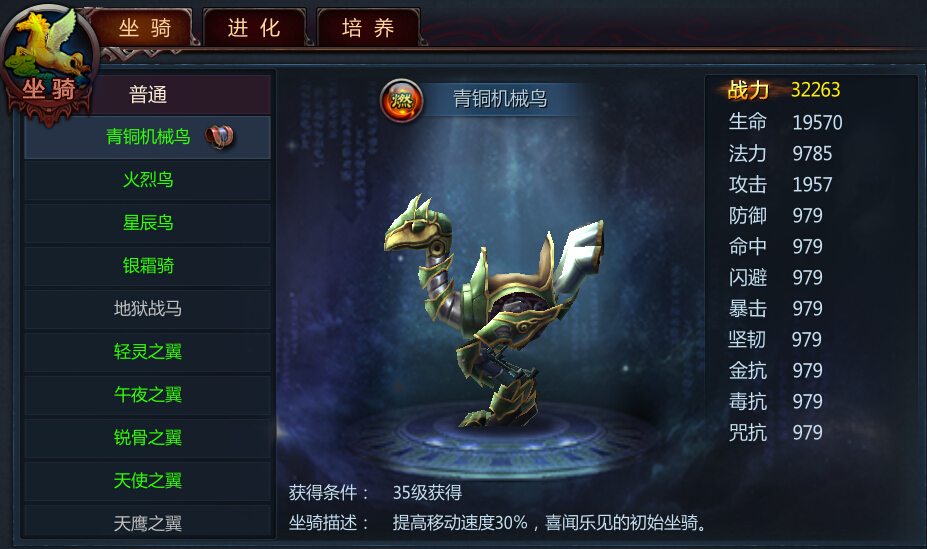
Task: Select the 银霜骑 mount
Action: pyautogui.click(x=148, y=266)
